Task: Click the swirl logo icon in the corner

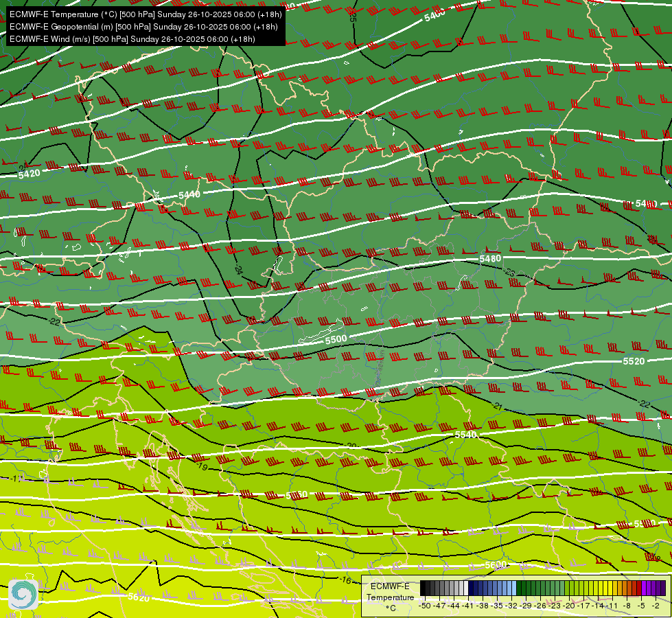Action: click(x=23, y=594)
